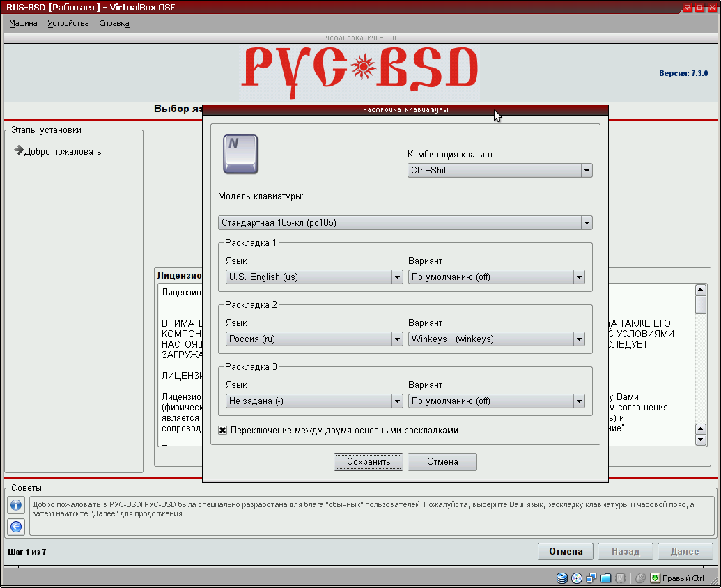Click the installer's Отмена button at bottom
Image resolution: width=721 pixels, height=588 pixels.
566,551
